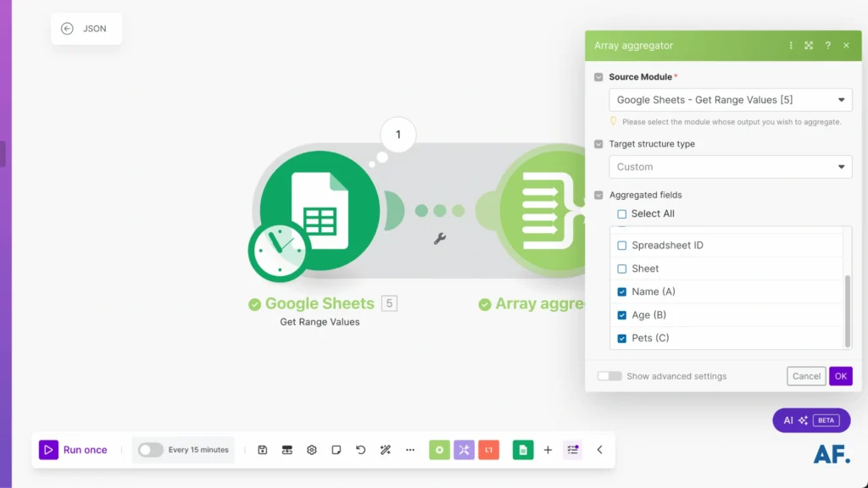Open the Array aggregator panel three-dot menu
Viewport: 868px width, 488px height.
tap(791, 46)
